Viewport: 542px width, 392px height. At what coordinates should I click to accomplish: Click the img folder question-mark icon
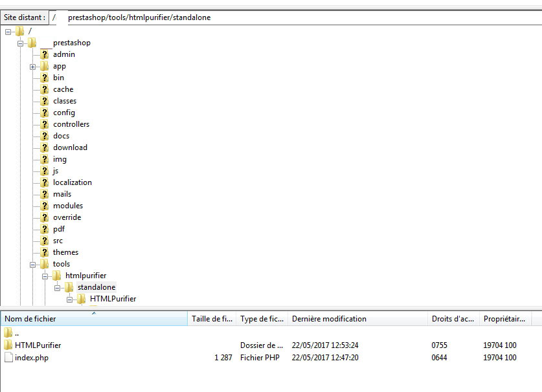click(x=44, y=159)
